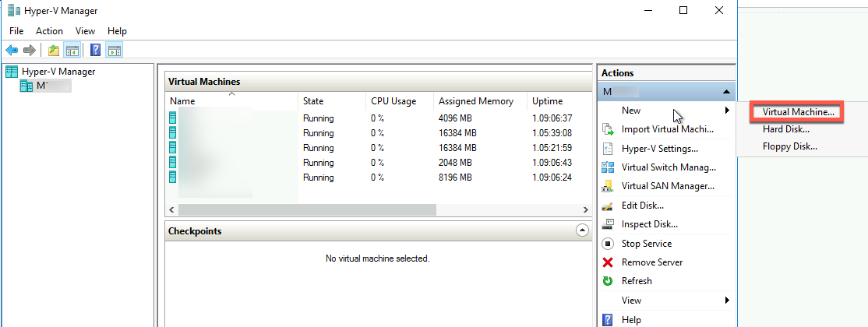Open Virtual Switch Manager action
868x327 pixels.
click(x=667, y=167)
